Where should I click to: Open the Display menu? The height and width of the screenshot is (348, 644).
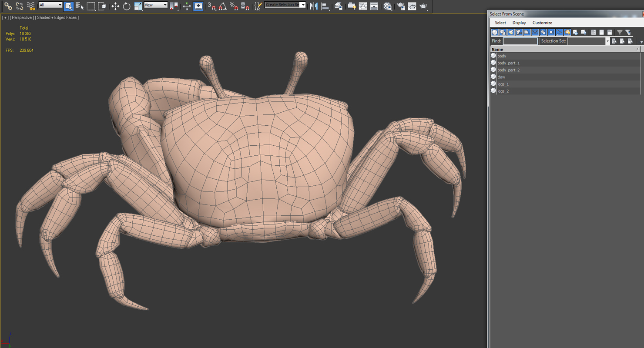point(519,23)
